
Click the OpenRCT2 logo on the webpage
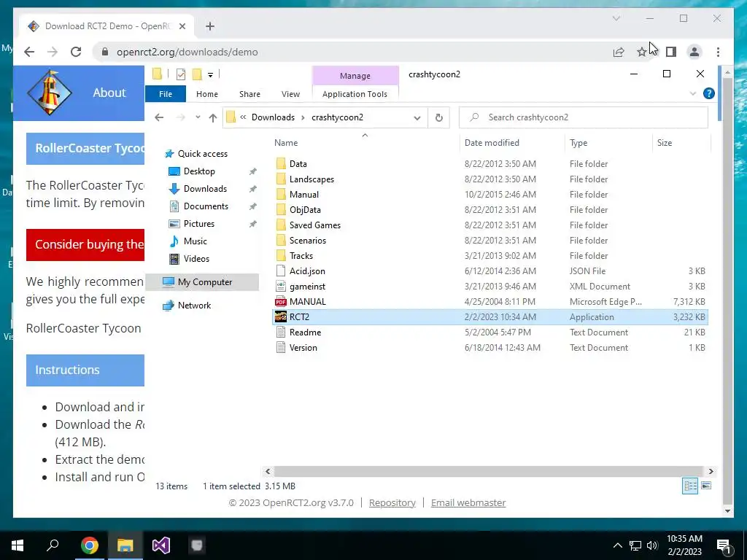(50, 93)
